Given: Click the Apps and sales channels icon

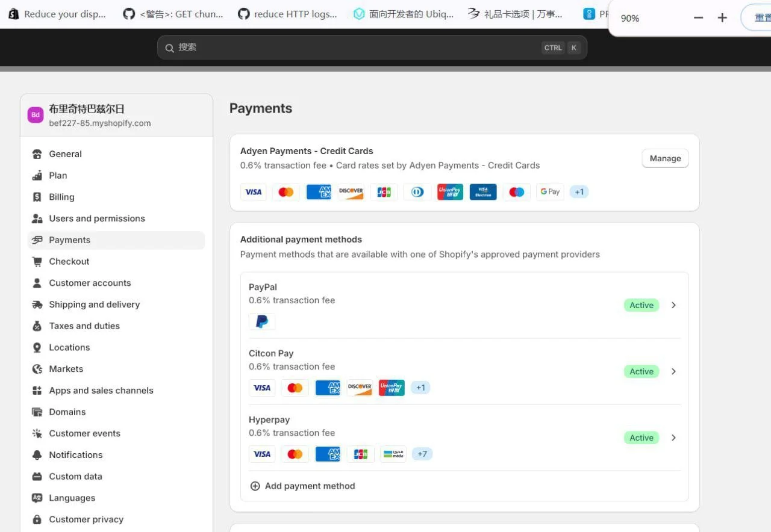Looking at the screenshot, I should tap(37, 391).
